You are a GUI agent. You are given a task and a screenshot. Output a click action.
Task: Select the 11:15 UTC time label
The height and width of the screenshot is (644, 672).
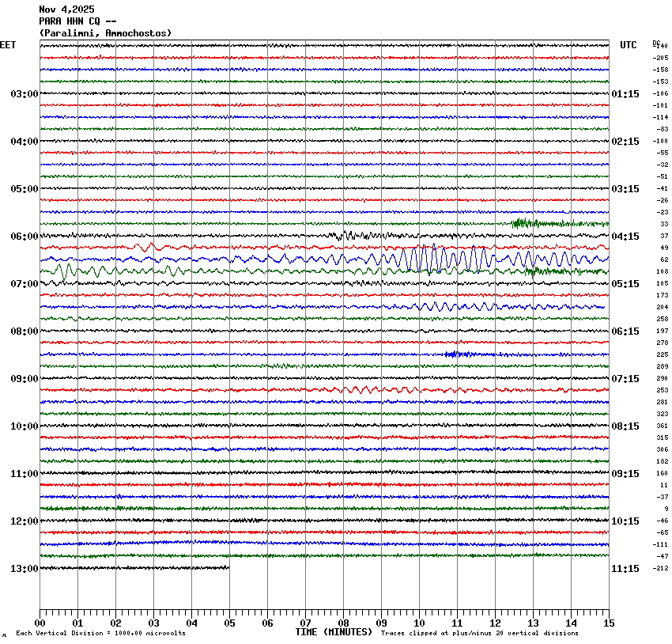[x=625, y=569]
